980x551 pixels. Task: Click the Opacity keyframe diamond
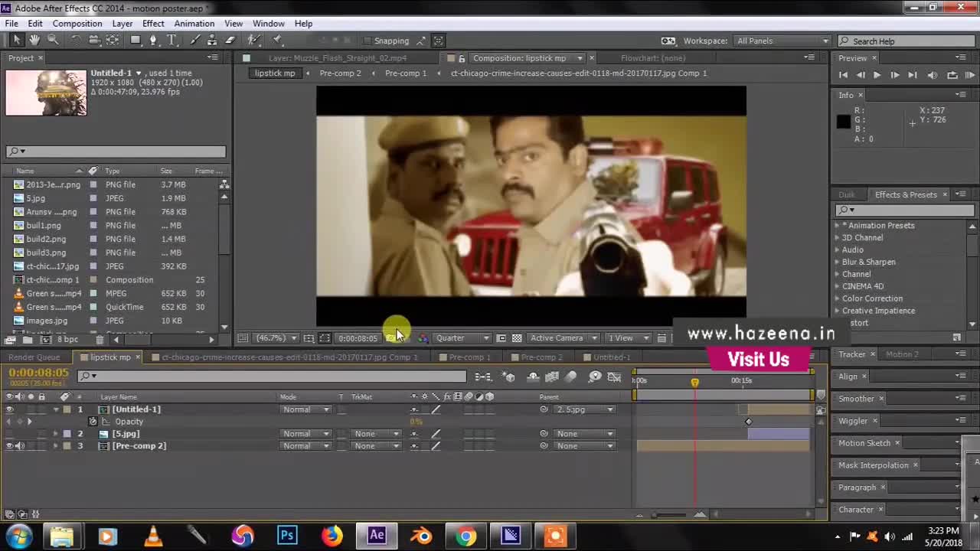749,422
